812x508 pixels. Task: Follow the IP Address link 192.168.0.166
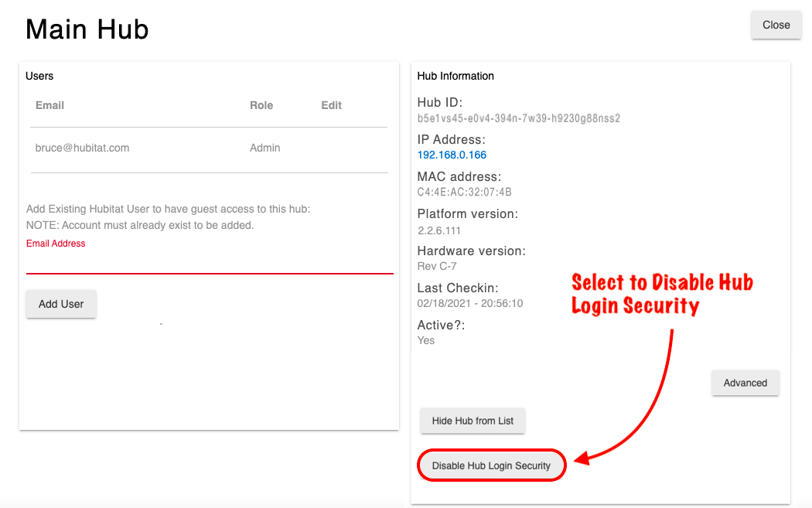click(x=452, y=155)
